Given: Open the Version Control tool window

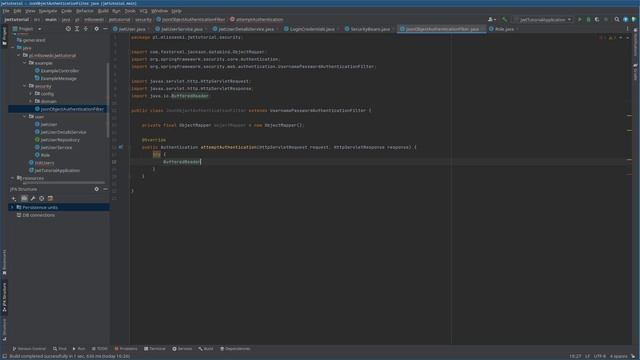Looking at the screenshot, I should (29, 349).
